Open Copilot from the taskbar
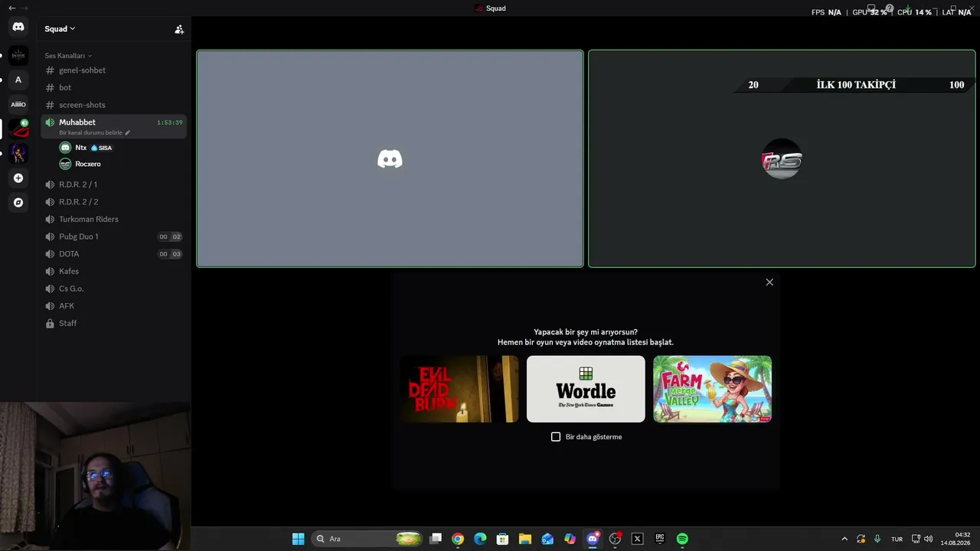 pyautogui.click(x=570, y=539)
